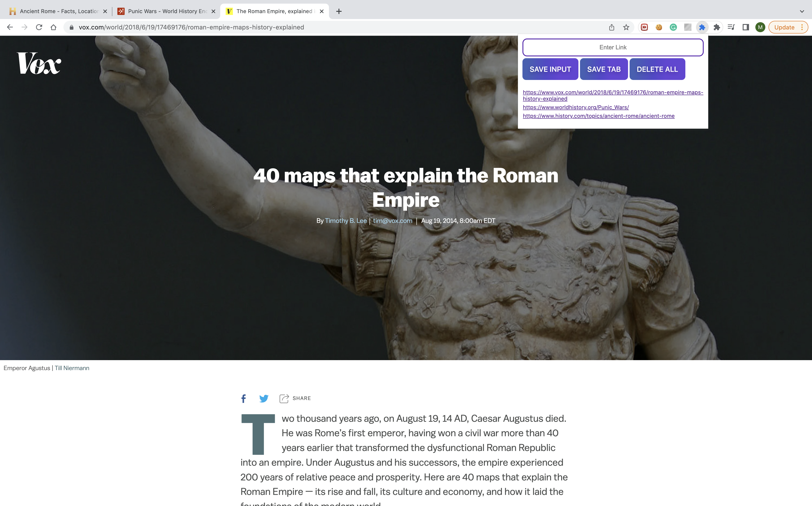Expand the tab search chevron

pos(802,11)
